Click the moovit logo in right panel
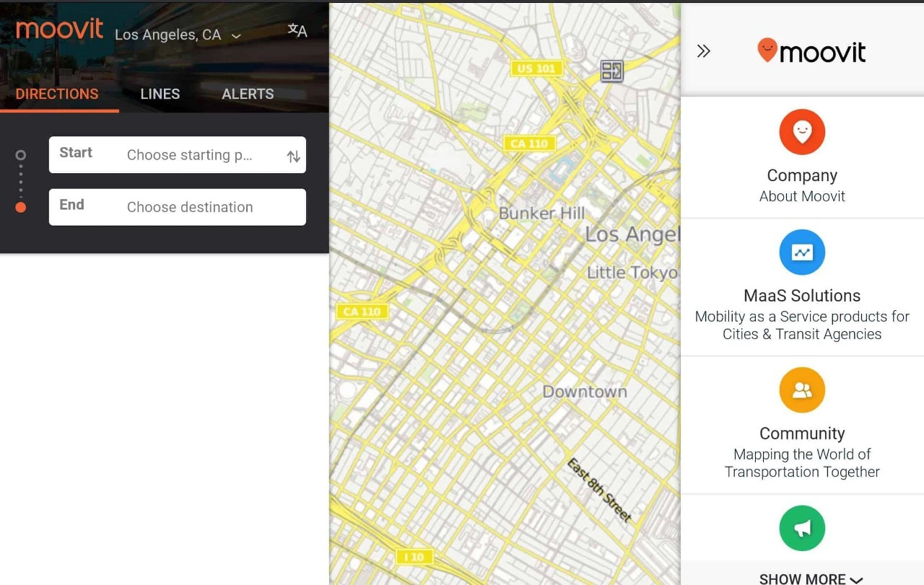This screenshot has width=924, height=585. click(811, 50)
